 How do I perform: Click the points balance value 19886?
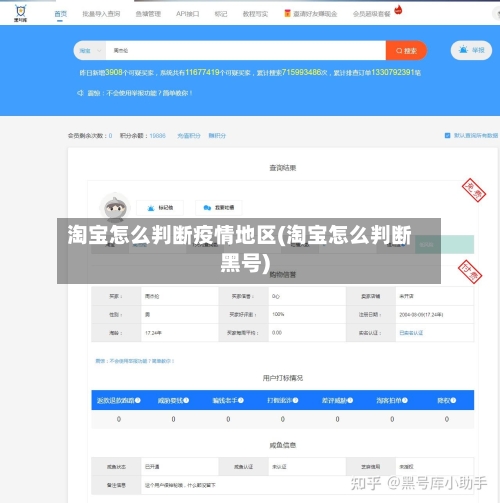[157, 136]
